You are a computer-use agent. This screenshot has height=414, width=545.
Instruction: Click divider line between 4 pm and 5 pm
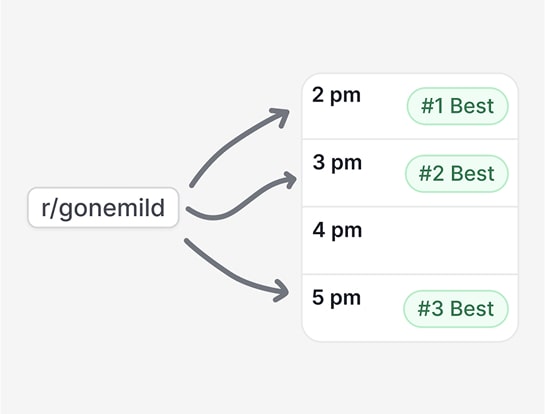point(410,274)
